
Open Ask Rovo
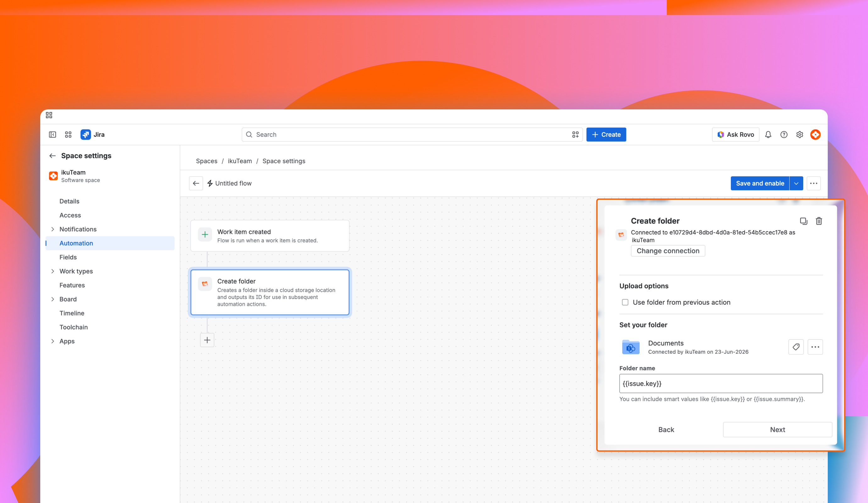[735, 135]
